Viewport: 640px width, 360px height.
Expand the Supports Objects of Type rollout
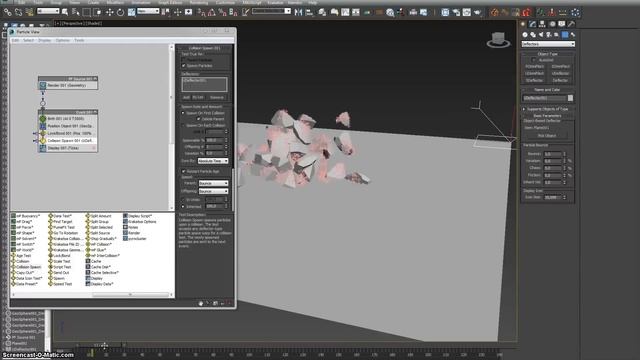(548, 109)
